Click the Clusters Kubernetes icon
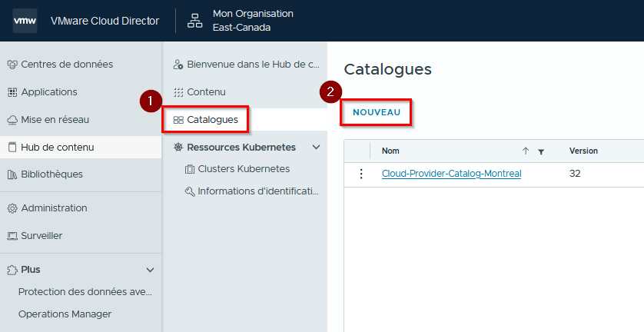 [x=189, y=169]
